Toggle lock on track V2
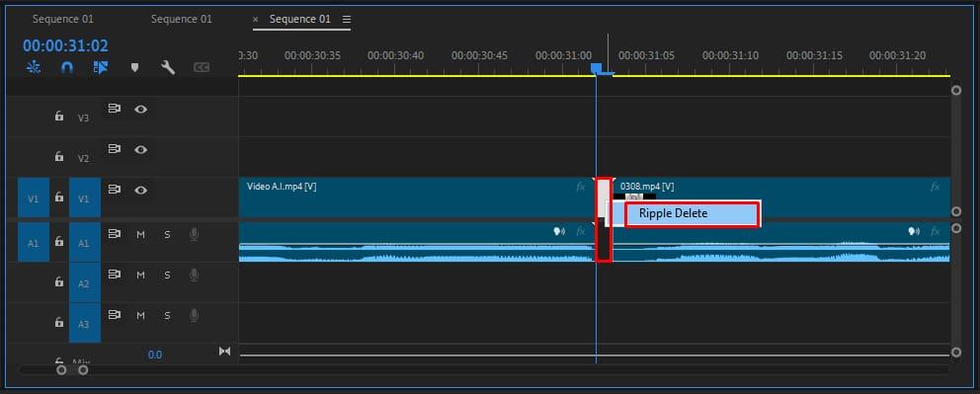This screenshot has height=394, width=980. click(58, 156)
